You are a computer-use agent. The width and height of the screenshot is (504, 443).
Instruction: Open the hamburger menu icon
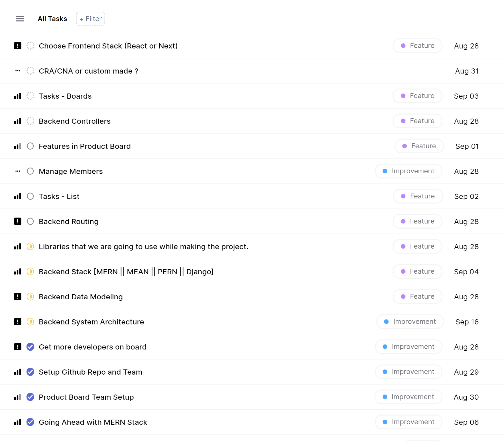pos(20,19)
